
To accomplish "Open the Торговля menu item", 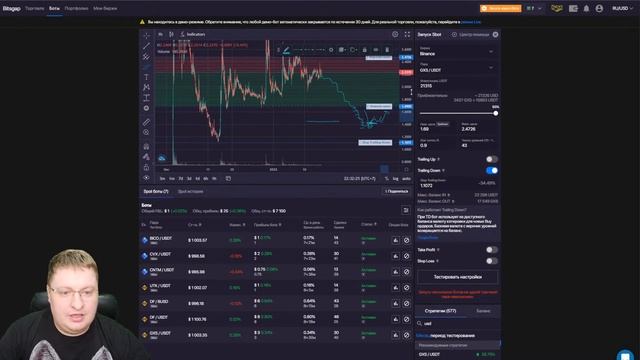I will point(35,8).
